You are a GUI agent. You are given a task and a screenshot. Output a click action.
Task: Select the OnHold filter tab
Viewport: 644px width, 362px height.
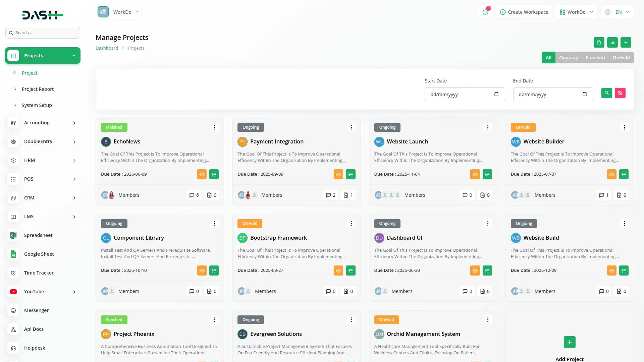pos(621,58)
